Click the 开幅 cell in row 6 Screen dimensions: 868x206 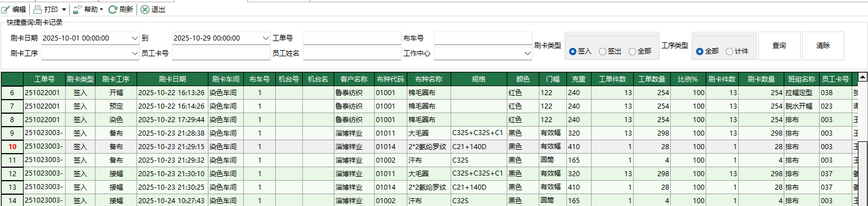(116, 92)
